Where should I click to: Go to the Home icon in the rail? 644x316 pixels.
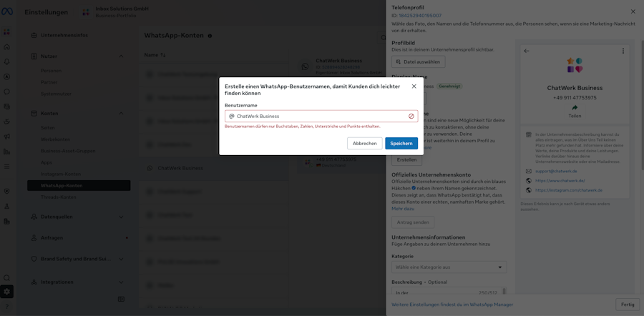coord(6,46)
